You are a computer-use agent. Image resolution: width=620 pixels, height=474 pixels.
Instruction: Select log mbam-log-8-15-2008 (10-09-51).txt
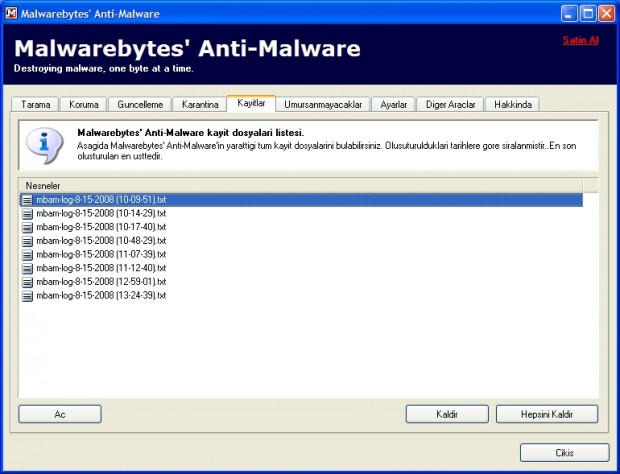(301, 200)
